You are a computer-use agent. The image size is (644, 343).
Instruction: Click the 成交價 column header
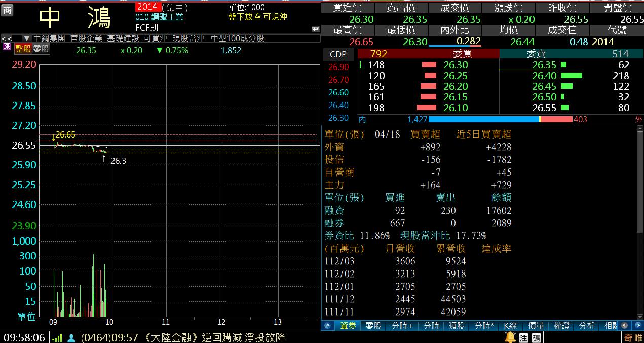coord(454,8)
